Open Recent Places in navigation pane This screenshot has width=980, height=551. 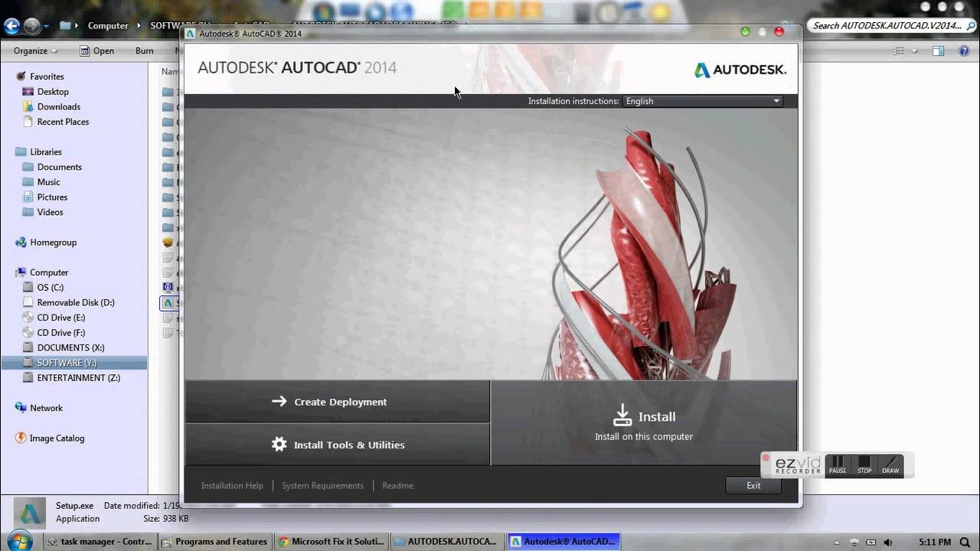63,122
